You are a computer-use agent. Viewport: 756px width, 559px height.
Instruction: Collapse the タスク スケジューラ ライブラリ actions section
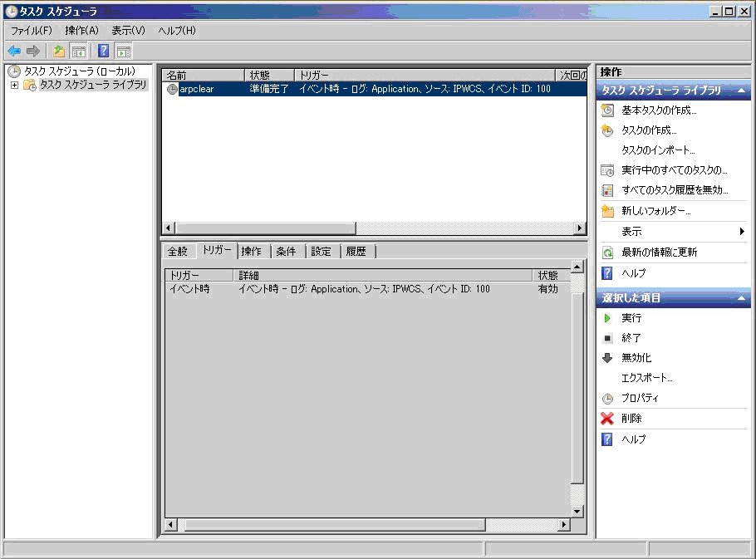tap(742, 91)
